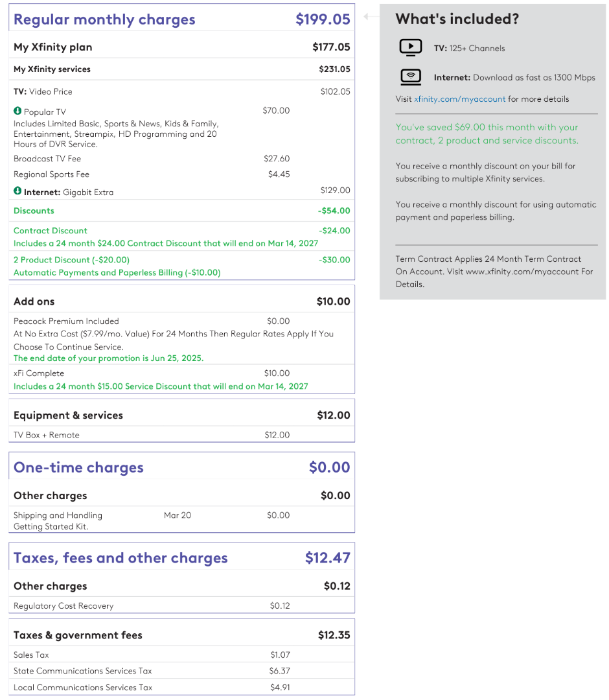Click the green icon beside Internet: Gigabit Extra
Viewport: 609px width, 700px height.
click(17, 191)
